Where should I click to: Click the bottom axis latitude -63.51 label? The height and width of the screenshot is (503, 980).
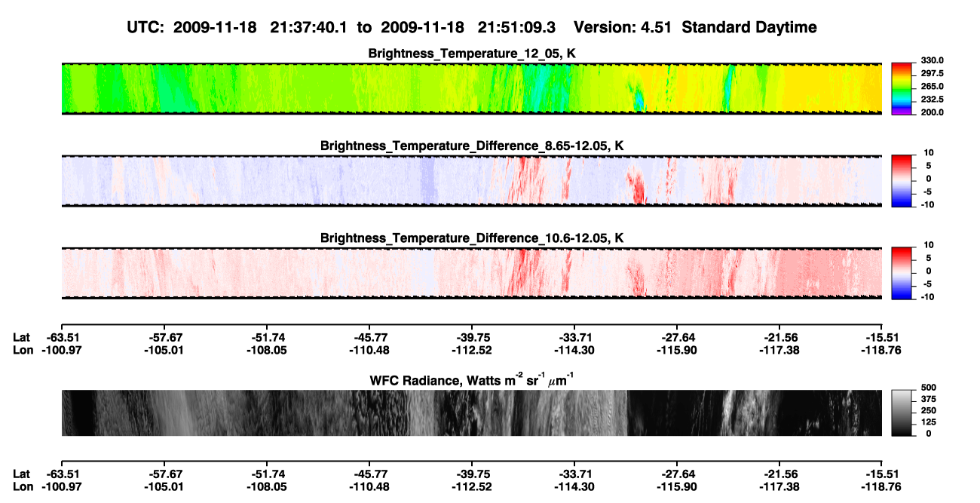61,474
